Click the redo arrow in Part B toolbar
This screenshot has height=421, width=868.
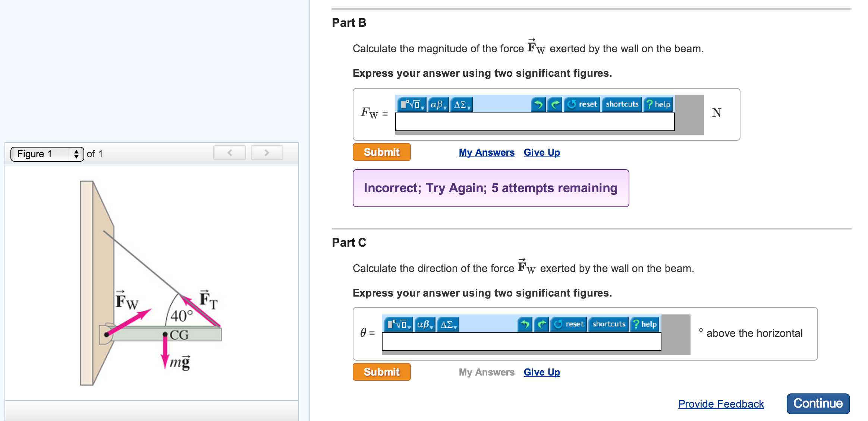555,104
